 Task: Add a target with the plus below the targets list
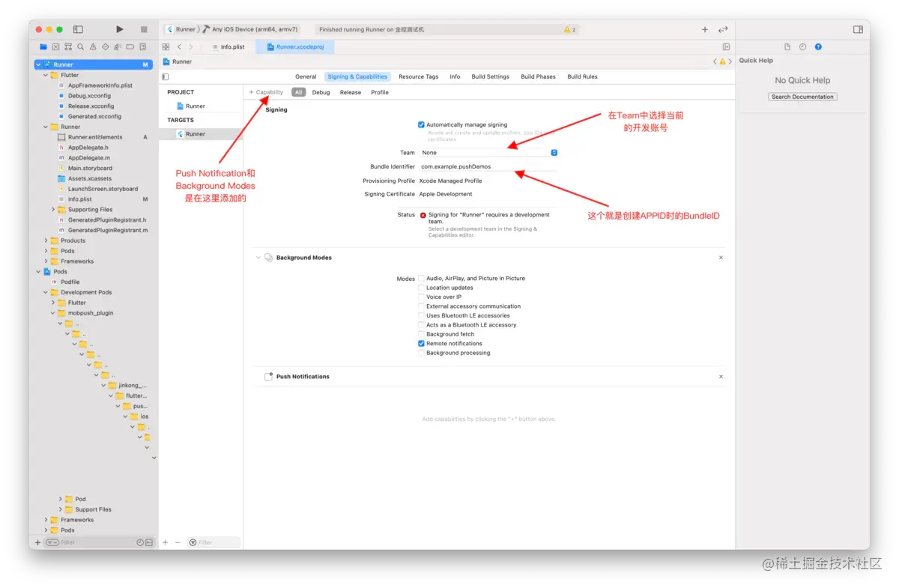pos(166,542)
